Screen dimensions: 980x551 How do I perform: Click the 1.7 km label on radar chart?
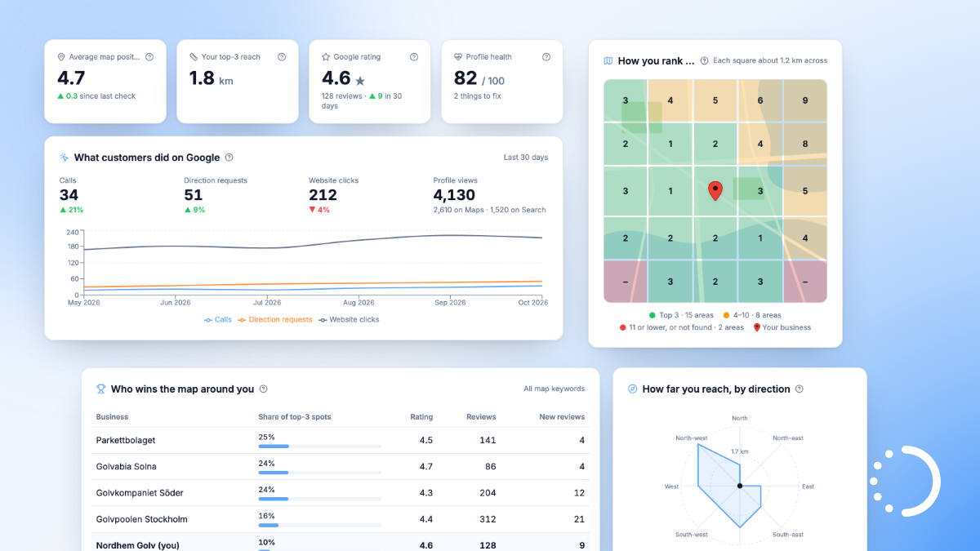click(740, 451)
